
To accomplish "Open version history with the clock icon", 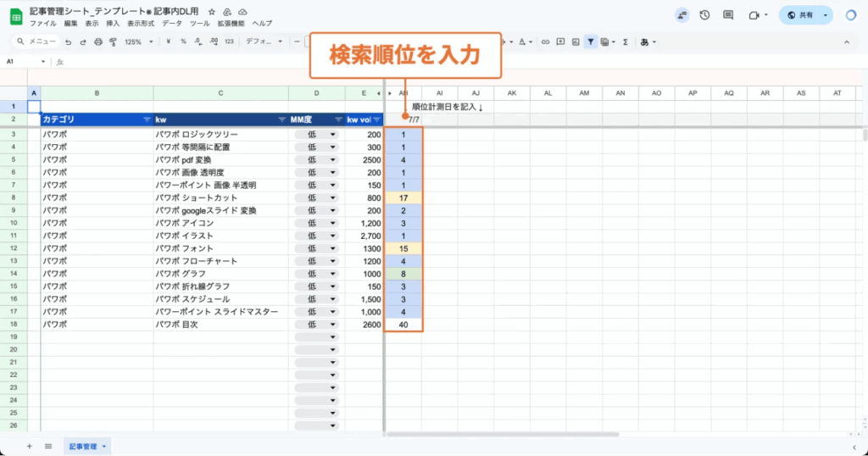I will (704, 15).
